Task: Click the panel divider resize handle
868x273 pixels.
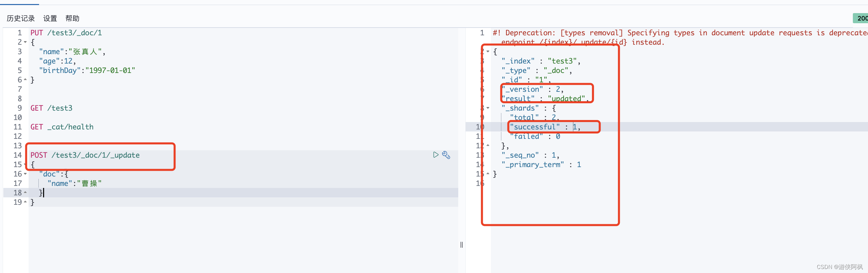Action: click(462, 245)
